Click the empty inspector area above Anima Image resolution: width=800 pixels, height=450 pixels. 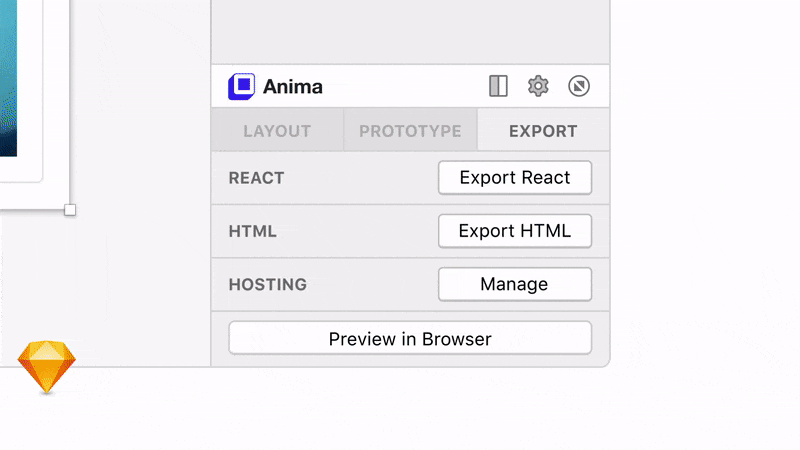coord(410,30)
